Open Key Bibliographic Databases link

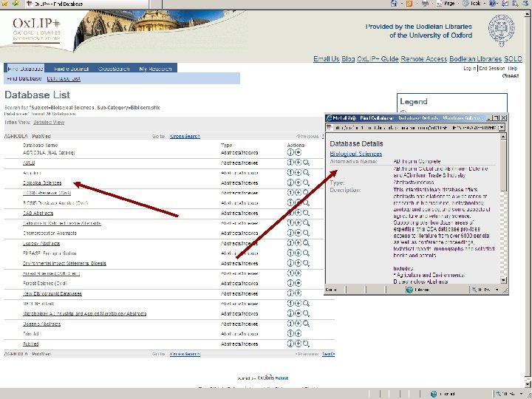tap(52, 293)
